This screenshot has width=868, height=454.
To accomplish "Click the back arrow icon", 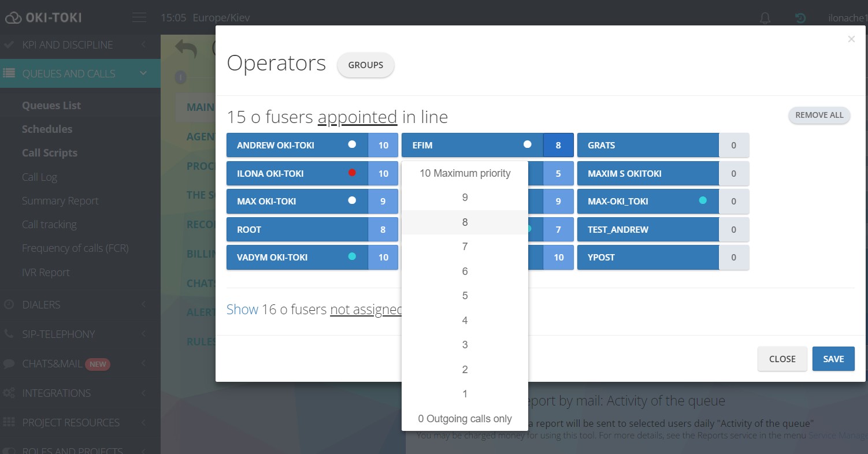I will coord(186,49).
